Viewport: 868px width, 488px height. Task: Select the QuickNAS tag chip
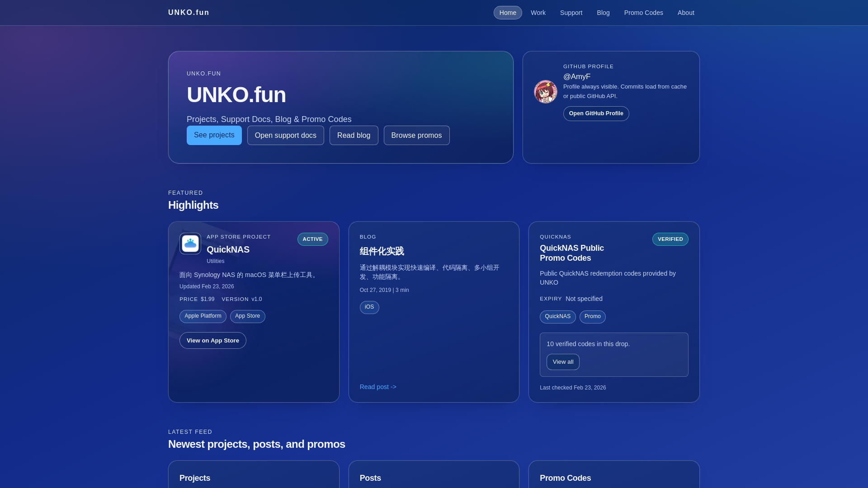coord(558,317)
